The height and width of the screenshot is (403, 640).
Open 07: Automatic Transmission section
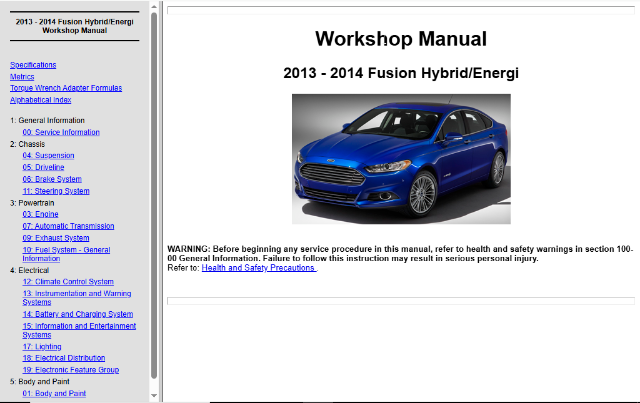pos(68,226)
